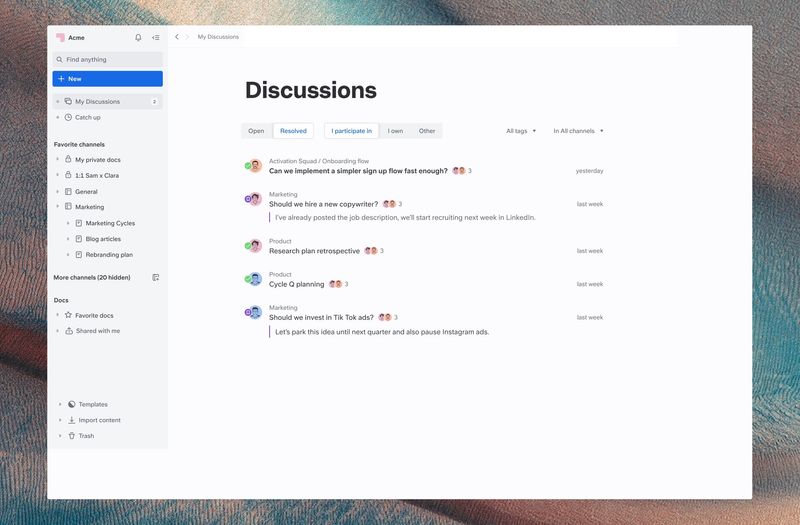Click the Templates icon
This screenshot has width=800, height=525.
pyautogui.click(x=72, y=404)
